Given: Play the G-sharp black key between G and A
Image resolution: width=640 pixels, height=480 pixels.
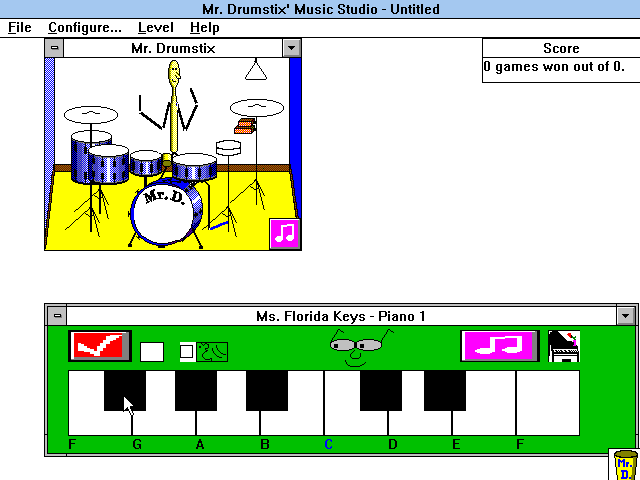Looking at the screenshot, I should [x=196, y=390].
